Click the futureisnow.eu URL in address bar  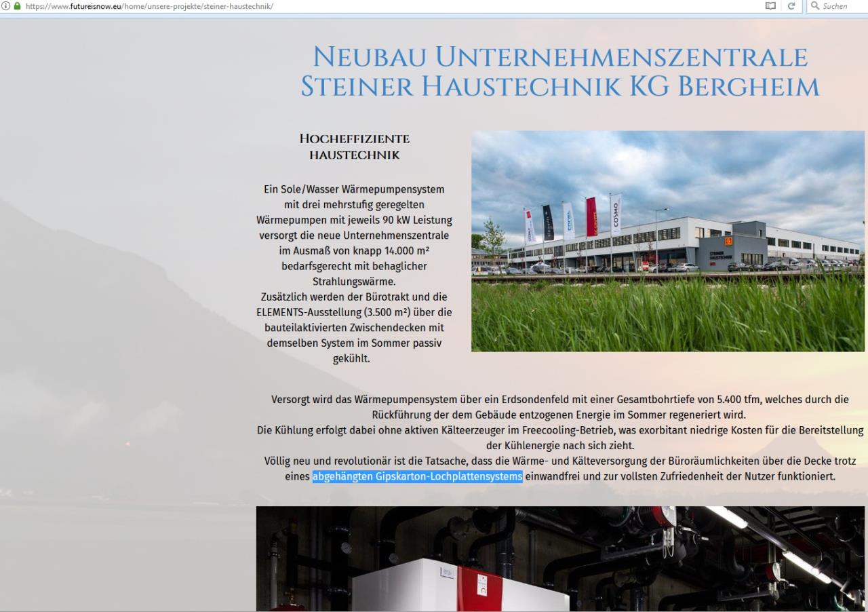point(149,6)
